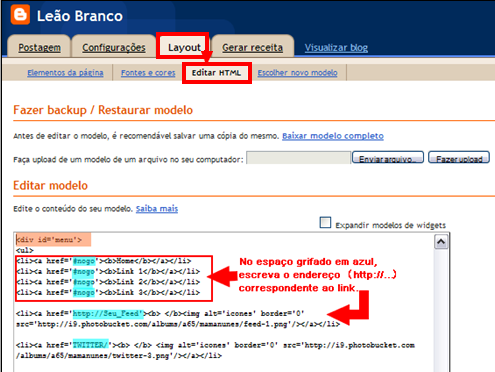
Task: Enable Expandir modelos de widgets checkbox
Action: 325,223
